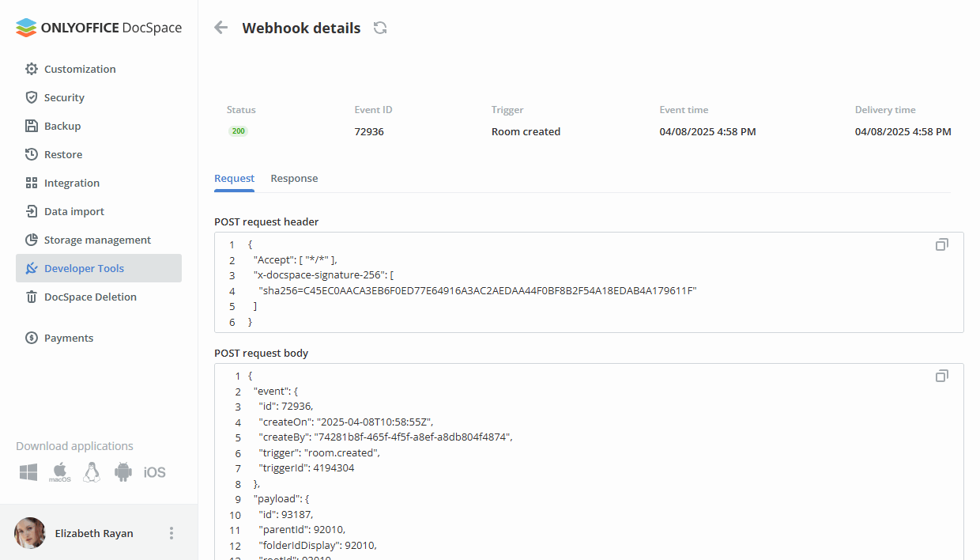Download the macOS application
The width and height of the screenshot is (980, 560).
coord(58,471)
